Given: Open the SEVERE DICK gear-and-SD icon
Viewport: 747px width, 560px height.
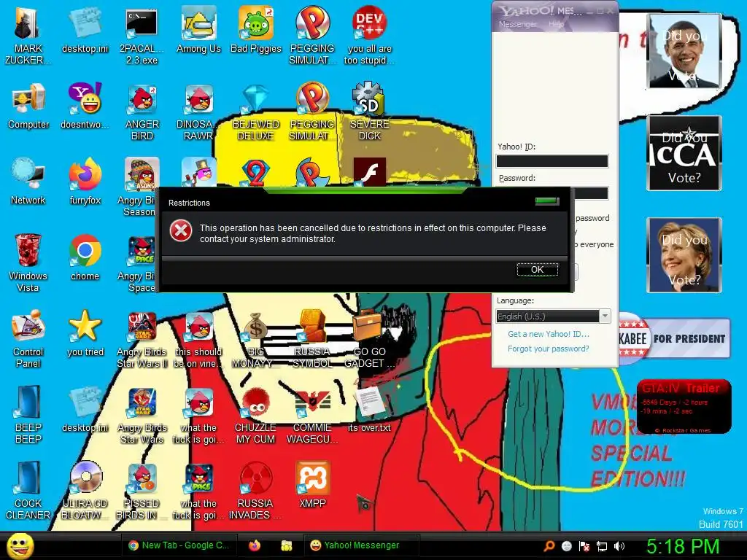Looking at the screenshot, I should pyautogui.click(x=369, y=112).
